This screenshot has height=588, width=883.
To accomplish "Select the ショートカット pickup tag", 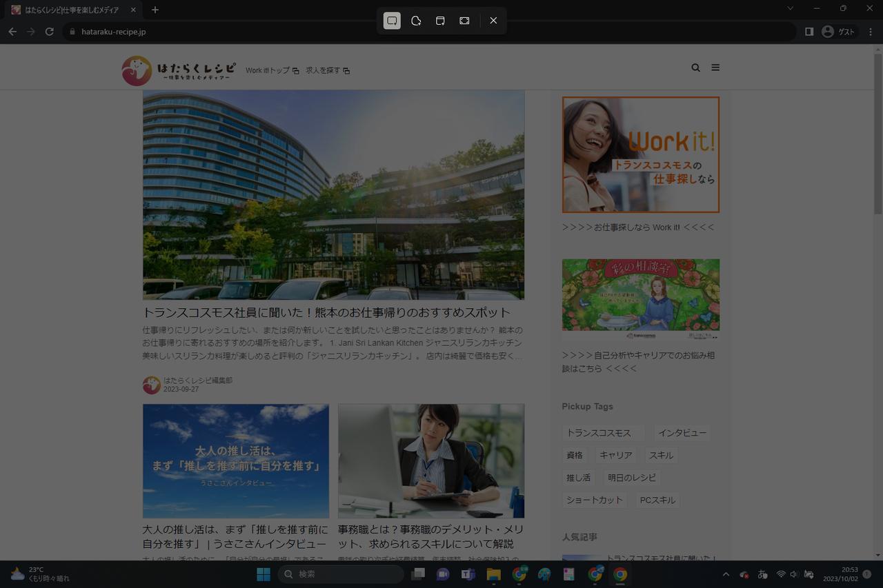I will 595,500.
